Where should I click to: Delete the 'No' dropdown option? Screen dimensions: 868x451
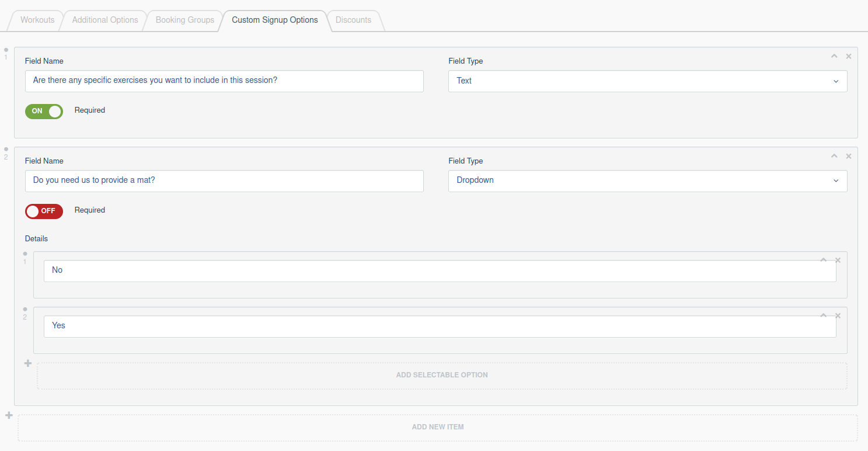coord(838,260)
